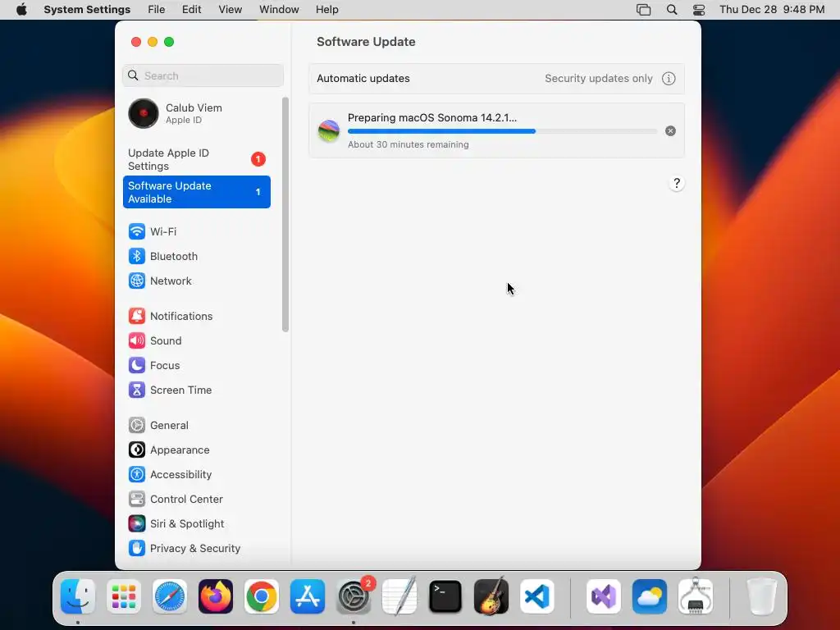Launch Terminal from the Dock

point(445,596)
